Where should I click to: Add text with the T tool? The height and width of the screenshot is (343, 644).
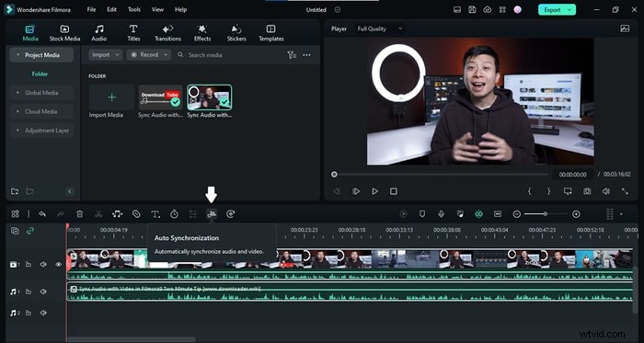click(x=155, y=213)
